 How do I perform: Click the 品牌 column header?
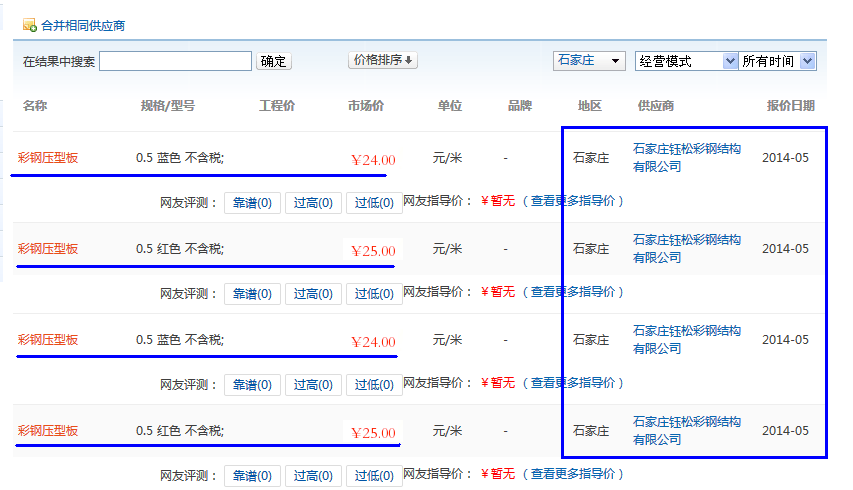520,106
